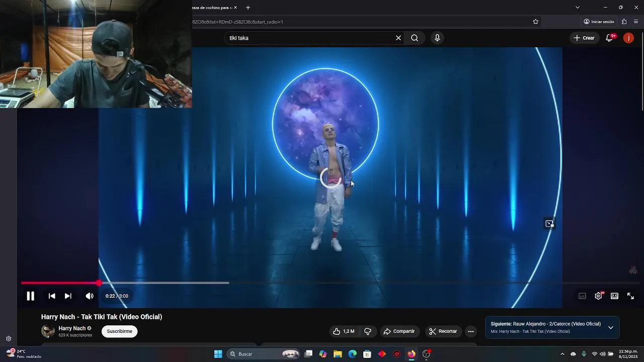644x362 pixels.
Task: Open the Harry Nach channel avatar
Action: 48,331
